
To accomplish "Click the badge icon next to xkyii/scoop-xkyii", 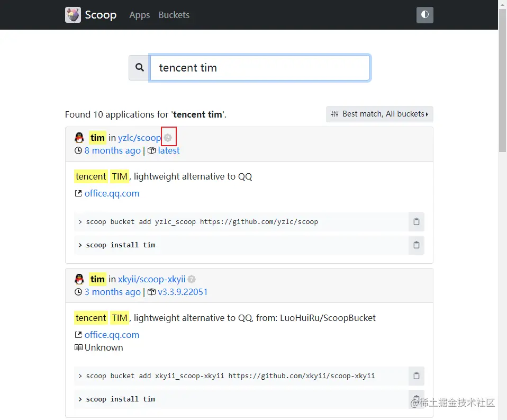I will coord(192,279).
